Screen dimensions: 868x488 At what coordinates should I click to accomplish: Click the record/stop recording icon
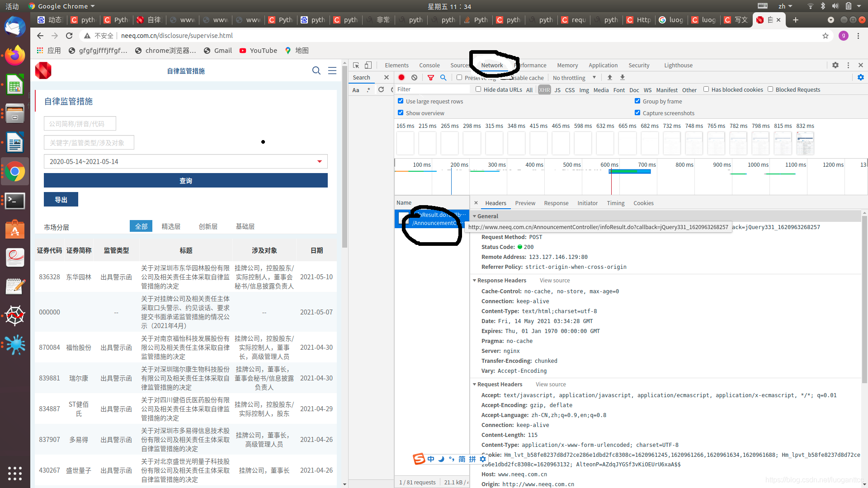tap(401, 77)
